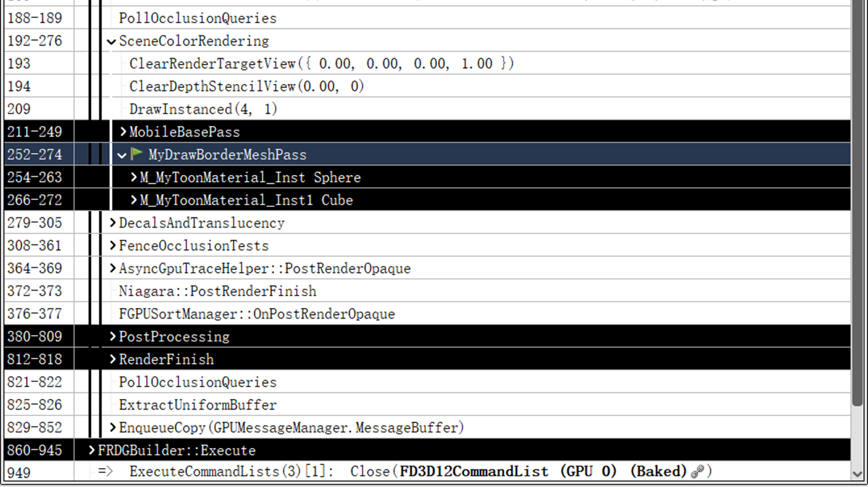Expand the FRDGBuilder::Execute node
868x487 pixels.
tap(92, 450)
